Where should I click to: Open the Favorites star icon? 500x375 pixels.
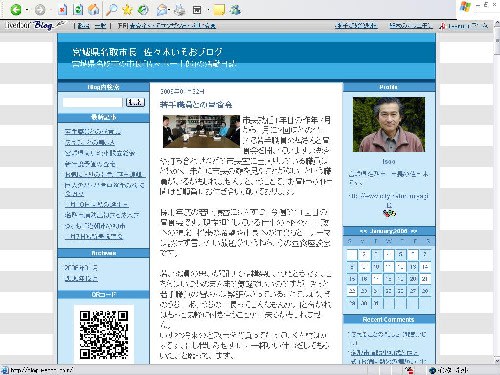[x=127, y=10]
